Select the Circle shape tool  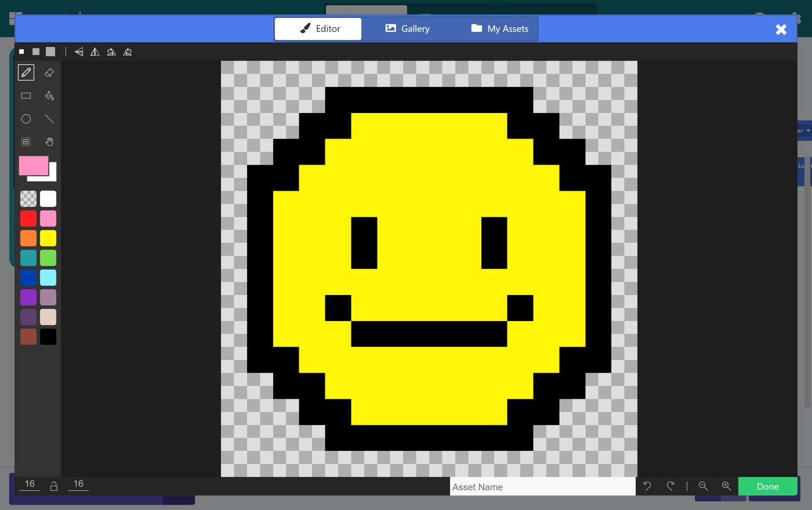click(x=26, y=119)
